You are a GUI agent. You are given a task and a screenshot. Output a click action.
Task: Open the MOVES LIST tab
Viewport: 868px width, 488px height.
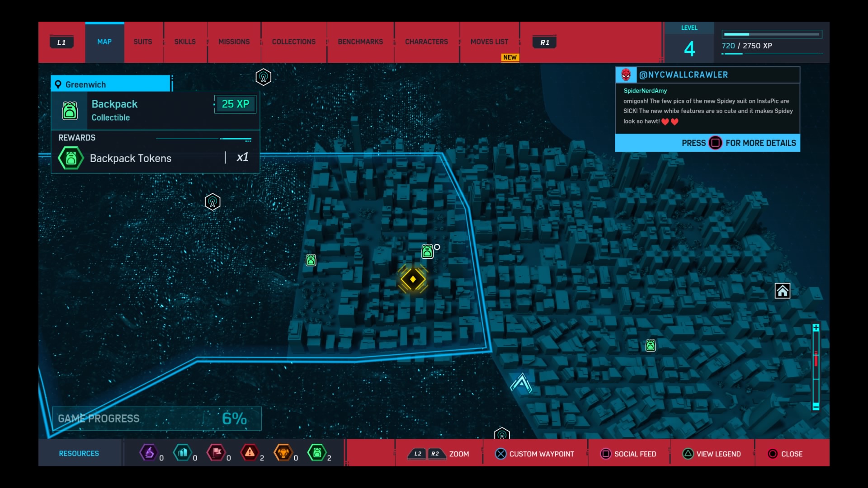(x=489, y=42)
